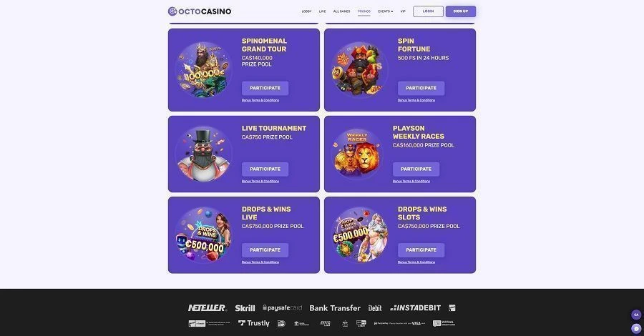
Task: Open Live Tournament Bonus Terms & Conditions
Action: pyautogui.click(x=260, y=181)
